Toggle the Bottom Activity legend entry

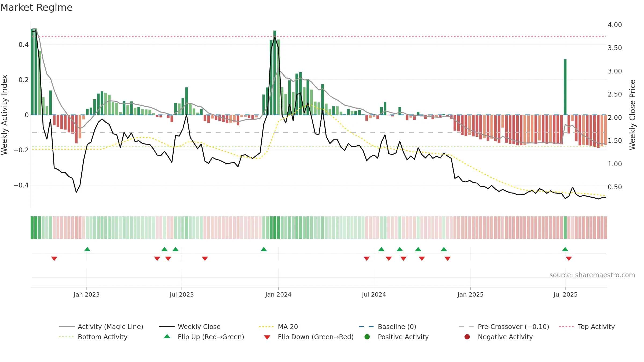point(93,337)
